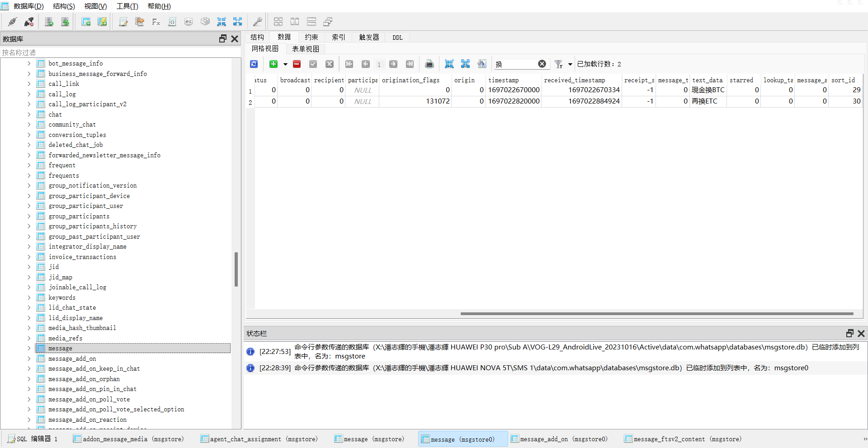Expand the jid_map table node
The image size is (868, 448).
[x=29, y=277]
